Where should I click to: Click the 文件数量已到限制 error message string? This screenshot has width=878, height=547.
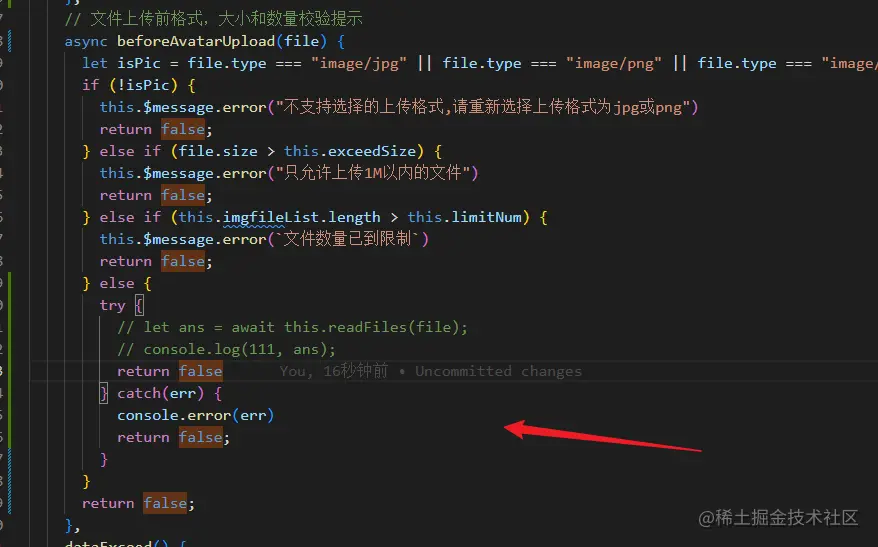347,239
